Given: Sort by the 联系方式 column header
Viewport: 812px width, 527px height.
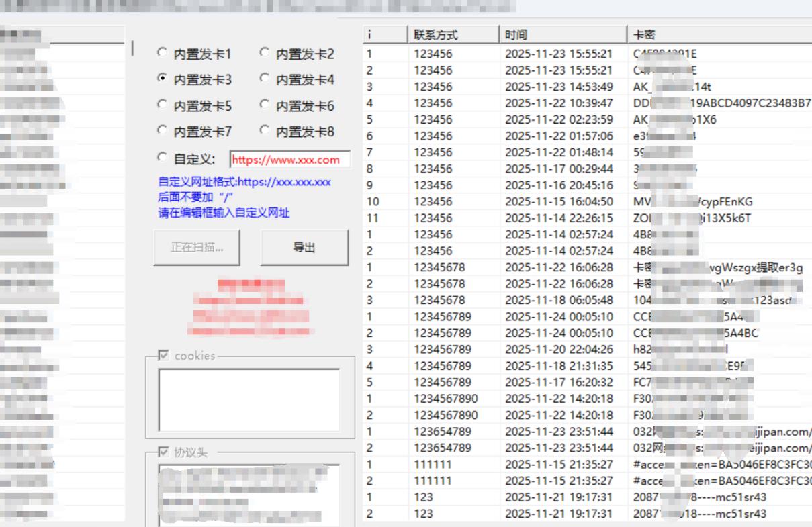Looking at the screenshot, I should (453, 34).
